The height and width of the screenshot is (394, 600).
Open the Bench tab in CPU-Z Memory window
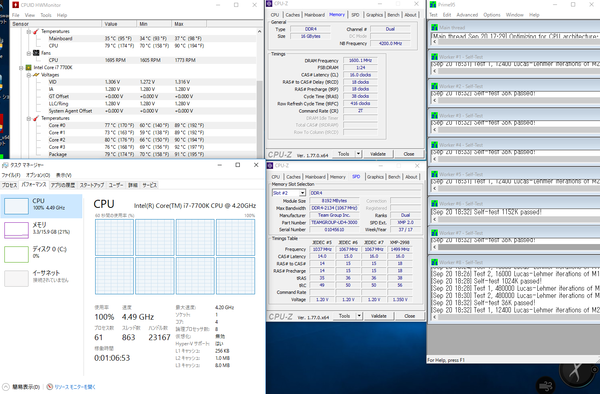coord(393,15)
